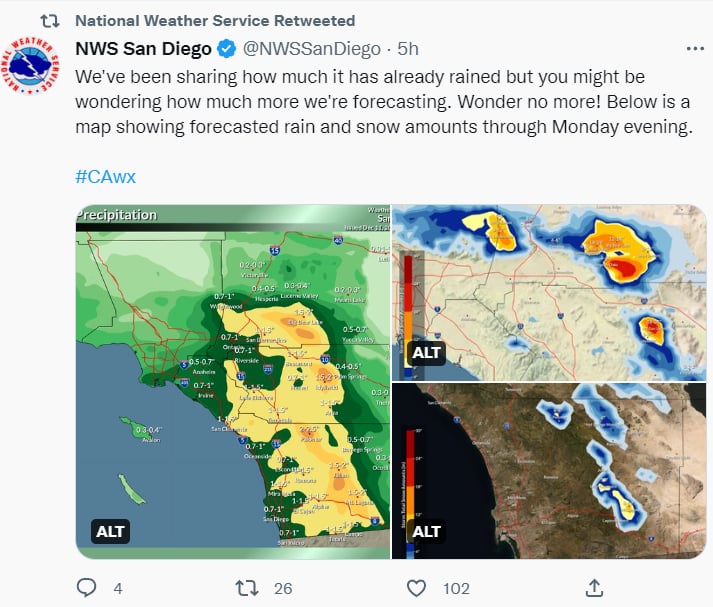This screenshot has width=713, height=607.
Task: Show ALT text for the Precipitation map
Action: (x=110, y=531)
